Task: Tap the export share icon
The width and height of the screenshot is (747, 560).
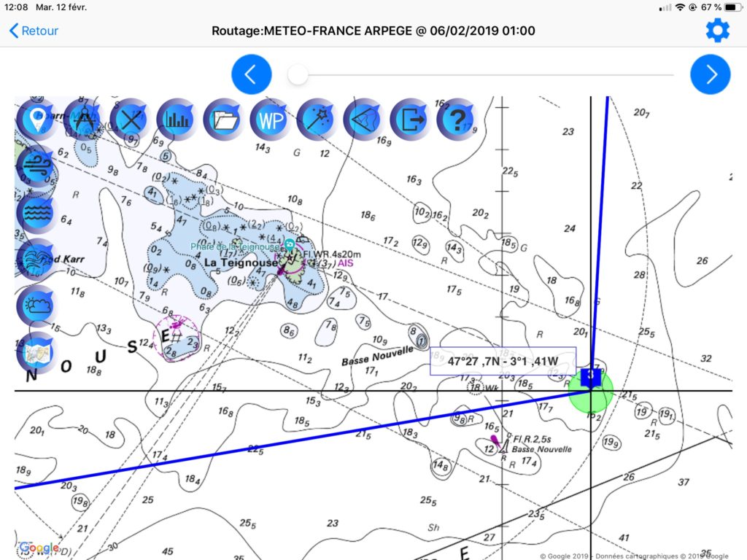Action: coord(411,119)
